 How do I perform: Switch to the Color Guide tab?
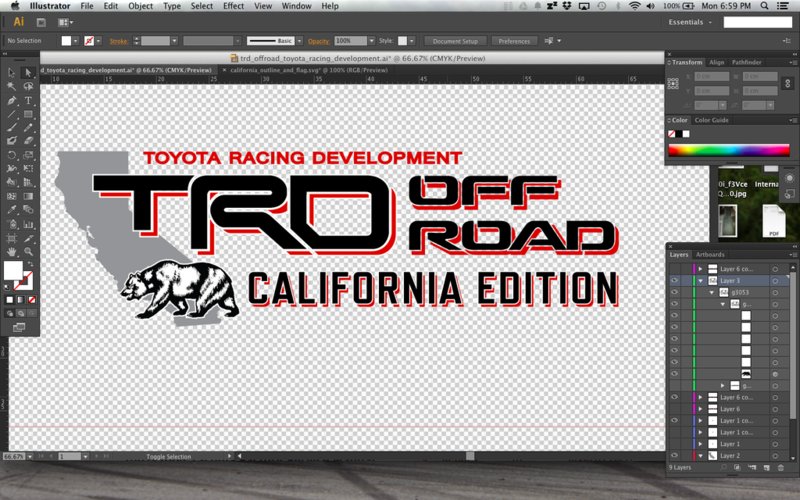[711, 120]
